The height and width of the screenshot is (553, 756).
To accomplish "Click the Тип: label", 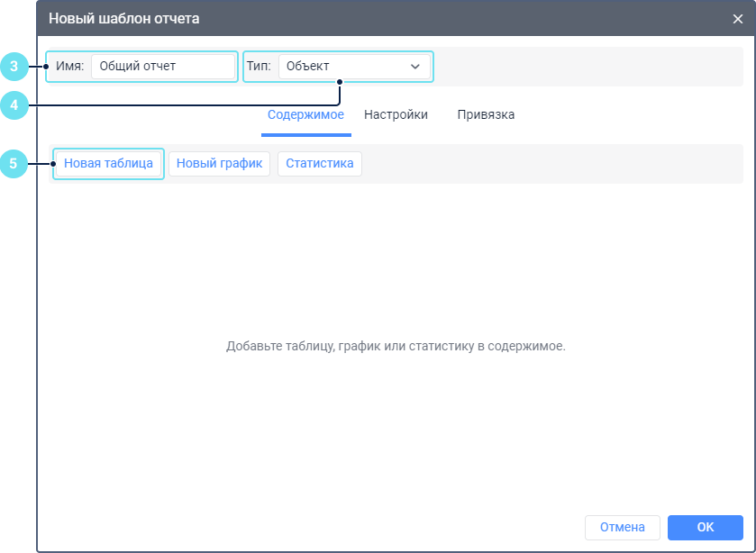I will (259, 67).
